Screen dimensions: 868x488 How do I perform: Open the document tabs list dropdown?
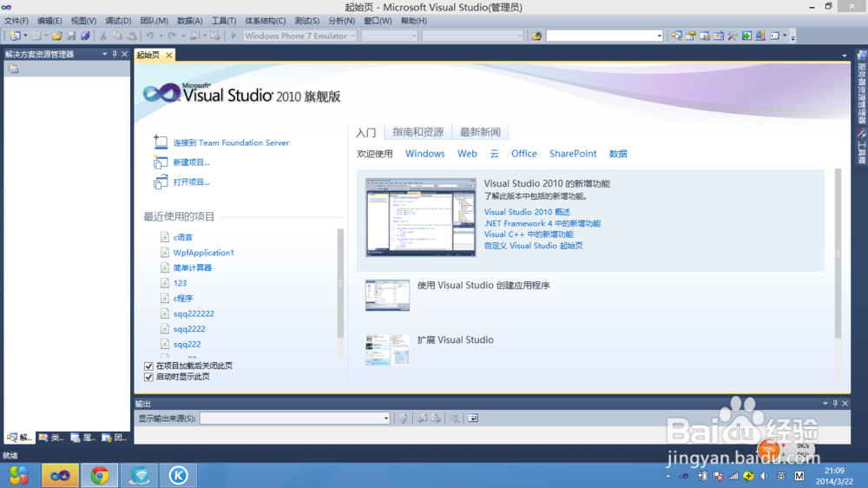845,56
